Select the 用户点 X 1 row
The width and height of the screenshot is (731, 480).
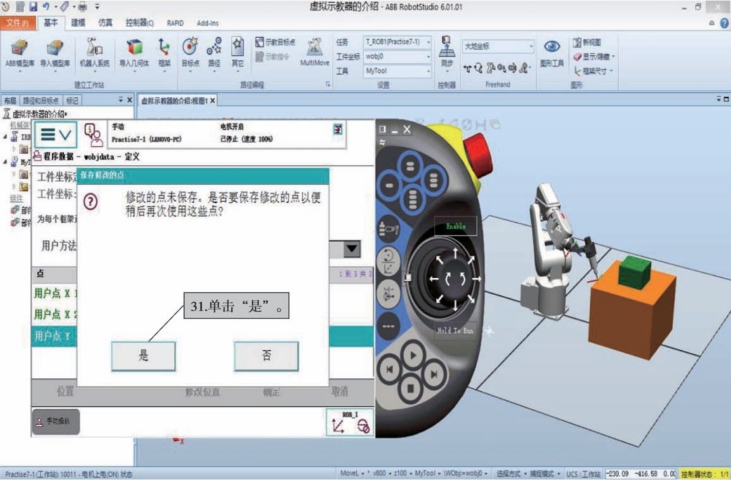pos(55,293)
